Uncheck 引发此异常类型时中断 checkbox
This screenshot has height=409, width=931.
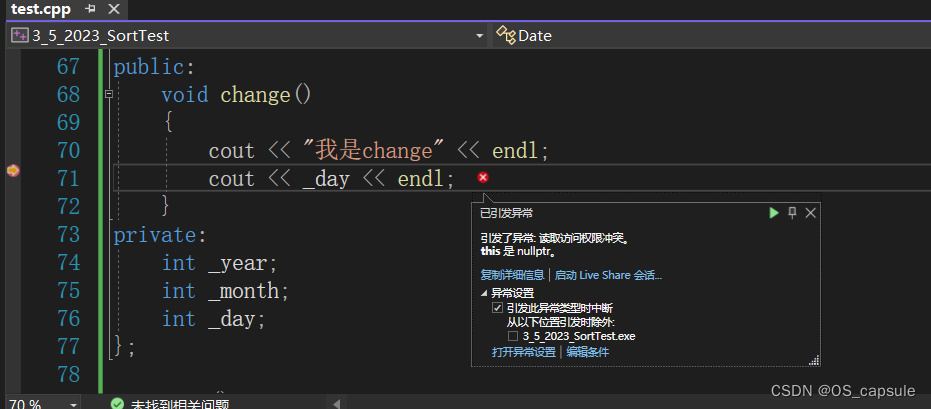pos(497,308)
